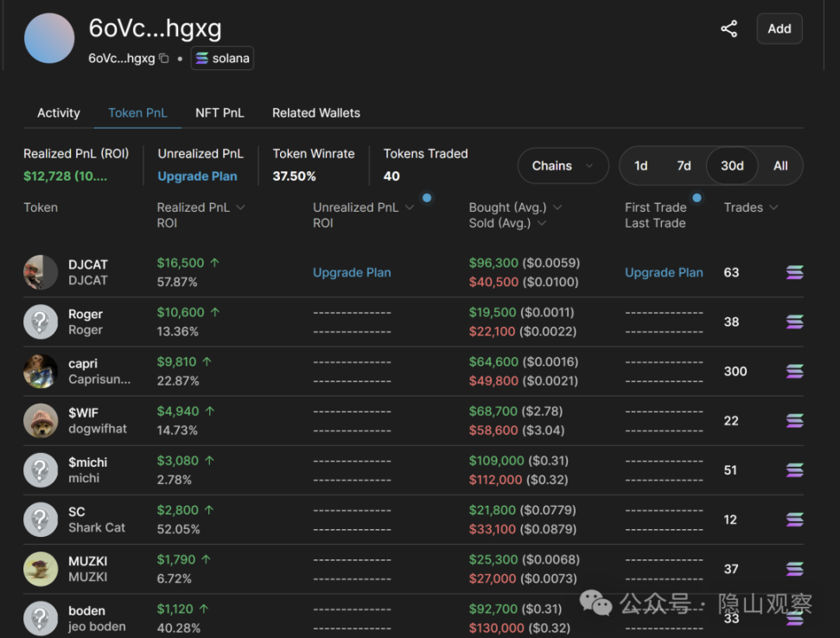Click the Solana chain icon in $WIF row
The width and height of the screenshot is (840, 638).
pyautogui.click(x=794, y=421)
